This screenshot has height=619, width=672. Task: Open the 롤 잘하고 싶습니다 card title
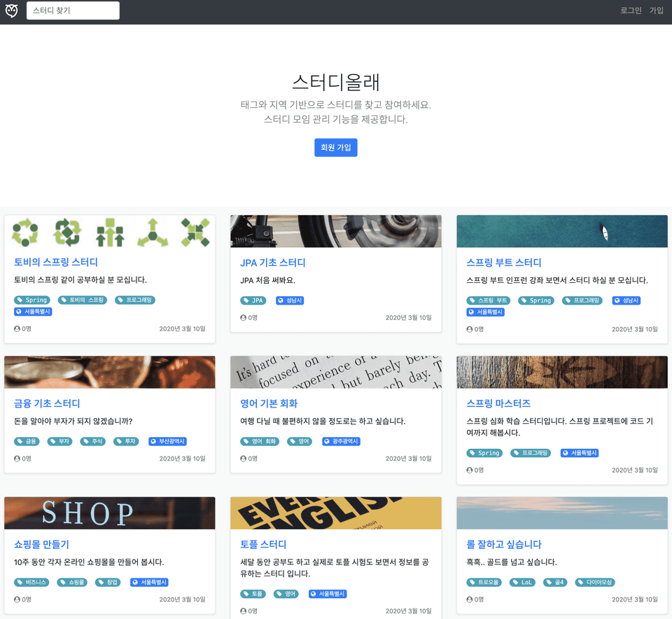504,544
